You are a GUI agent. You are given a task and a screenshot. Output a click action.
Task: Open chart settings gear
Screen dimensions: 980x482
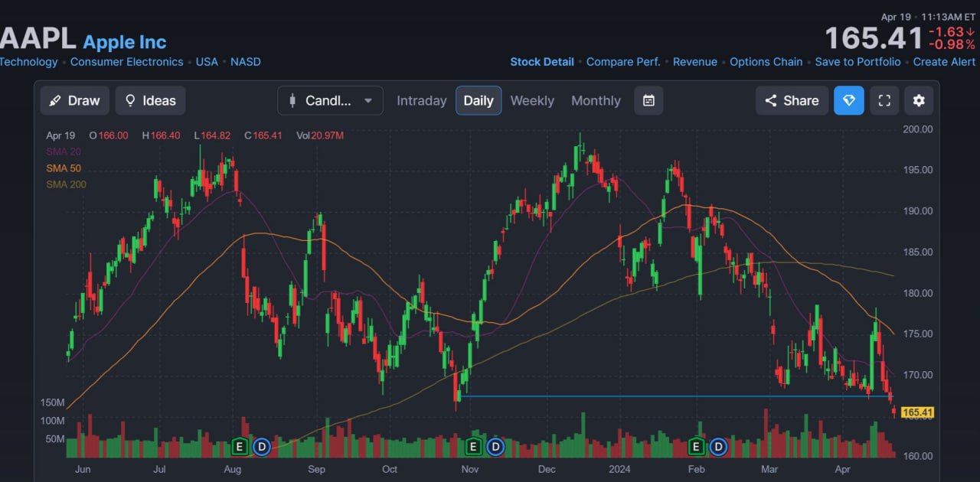click(919, 100)
